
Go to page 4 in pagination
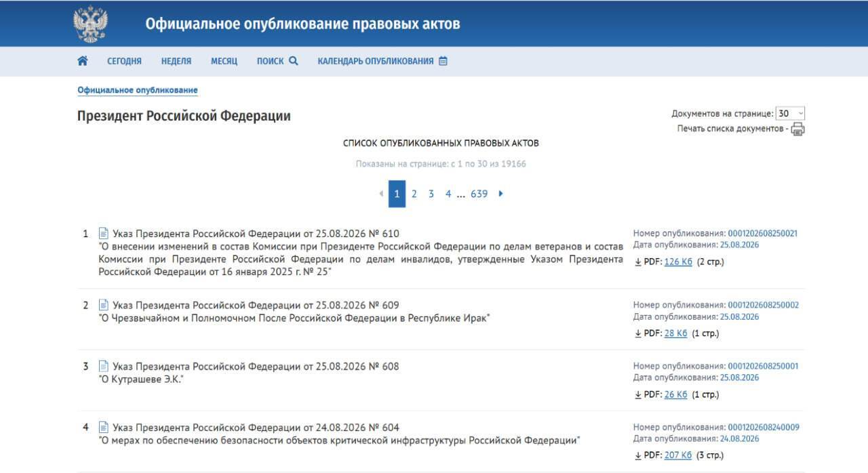click(448, 194)
